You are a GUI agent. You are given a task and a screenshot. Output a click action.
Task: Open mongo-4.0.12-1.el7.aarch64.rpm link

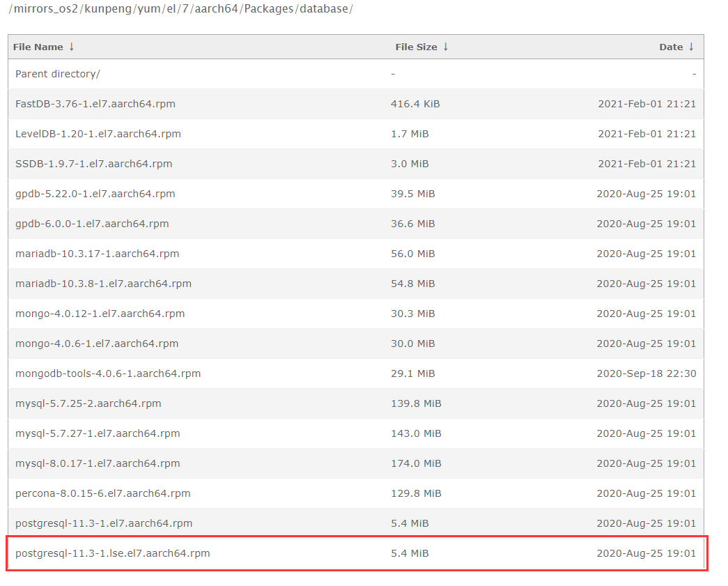[x=100, y=314]
